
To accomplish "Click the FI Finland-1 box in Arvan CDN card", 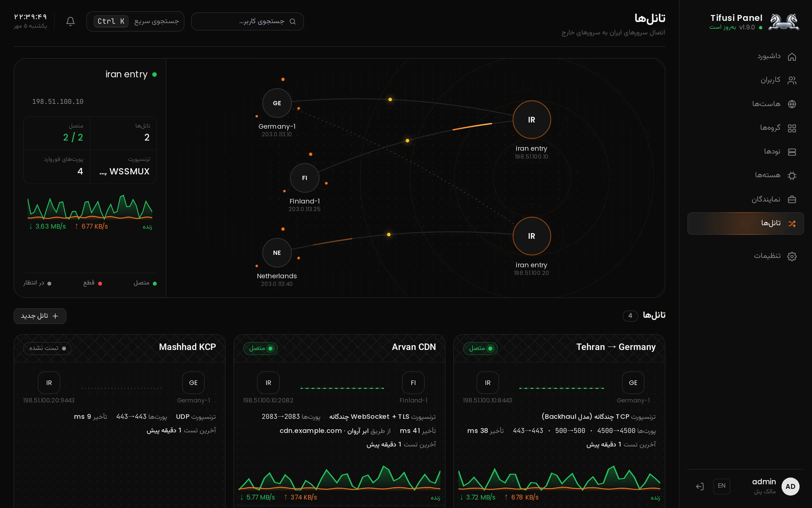I will (413, 382).
